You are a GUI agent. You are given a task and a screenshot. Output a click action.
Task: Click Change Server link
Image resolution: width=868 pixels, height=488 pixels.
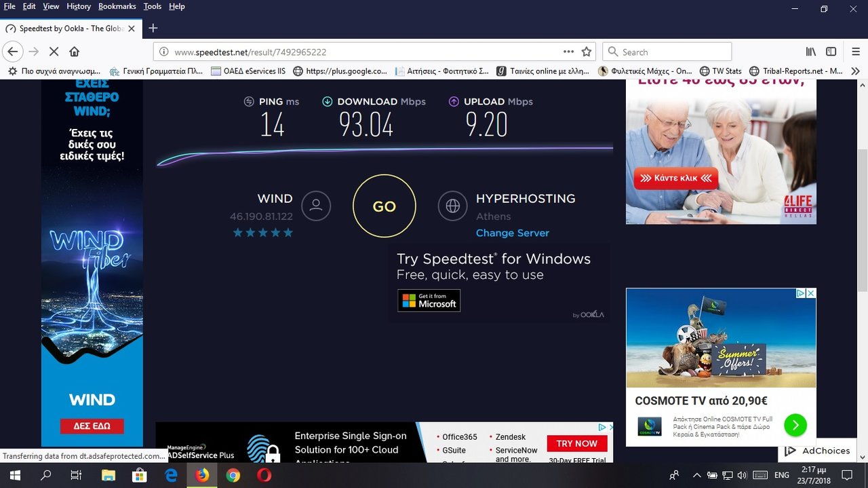(513, 233)
